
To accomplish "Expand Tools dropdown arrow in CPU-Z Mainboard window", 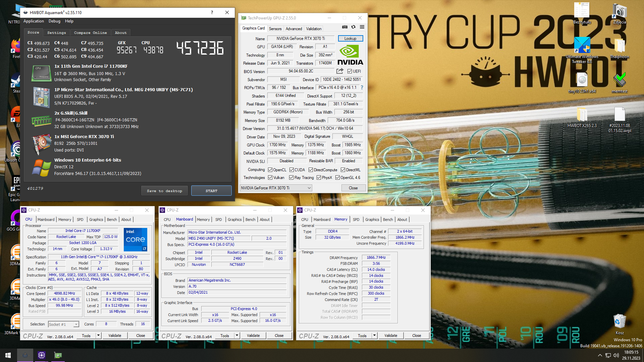I will click(237, 336).
